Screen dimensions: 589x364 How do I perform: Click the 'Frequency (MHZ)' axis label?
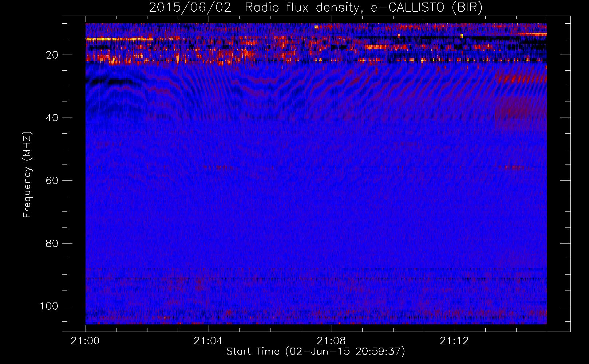click(x=27, y=174)
